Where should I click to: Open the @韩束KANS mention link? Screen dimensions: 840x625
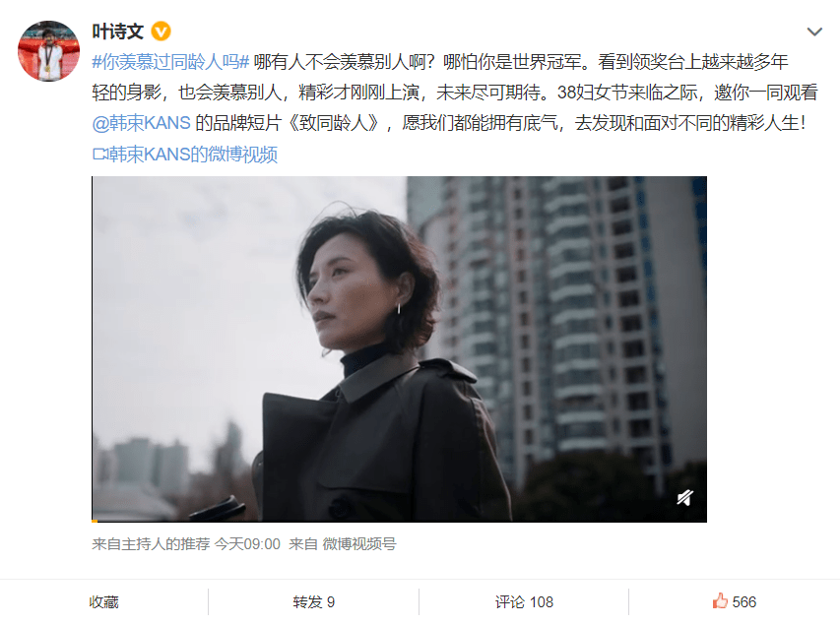142,123
